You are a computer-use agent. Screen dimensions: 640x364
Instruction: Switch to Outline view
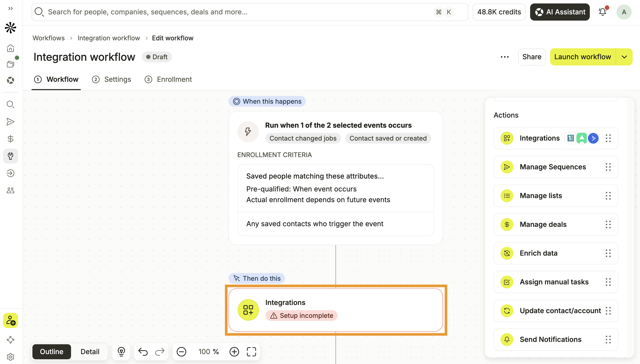coord(52,352)
